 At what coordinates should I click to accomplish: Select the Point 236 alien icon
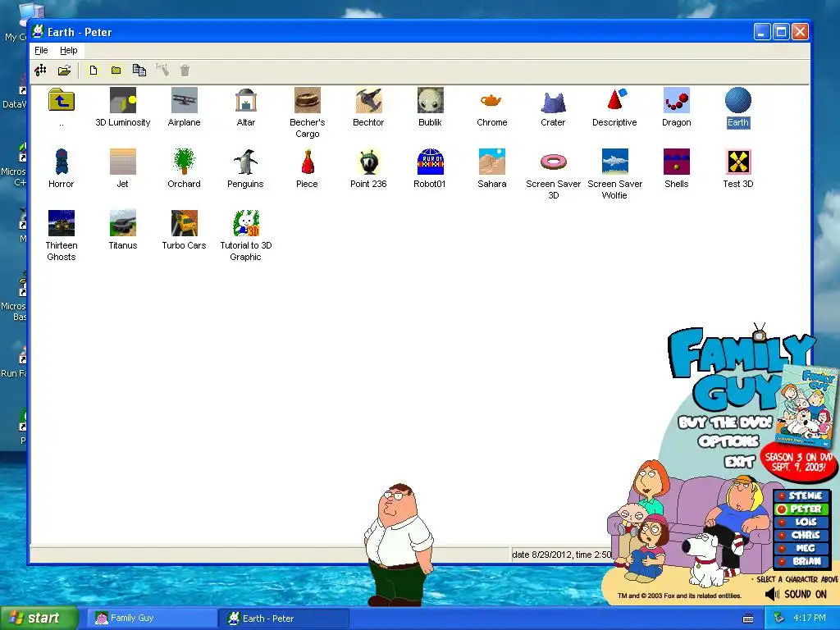[368, 162]
